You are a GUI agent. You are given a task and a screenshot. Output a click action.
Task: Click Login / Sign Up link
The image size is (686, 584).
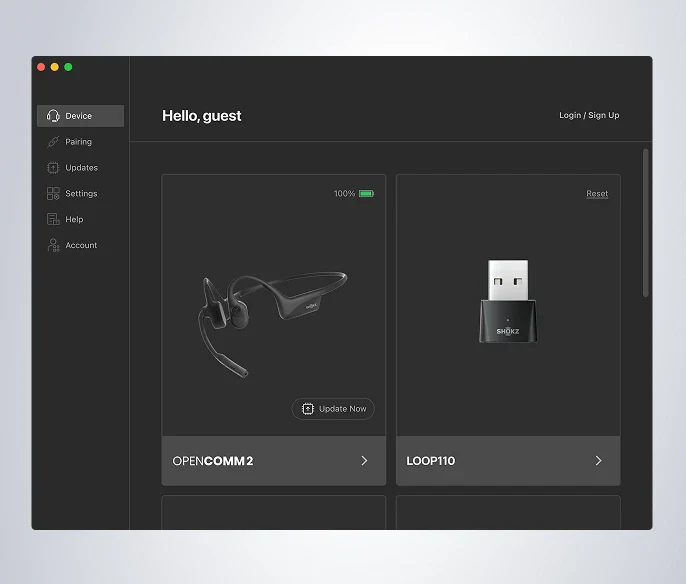click(589, 115)
